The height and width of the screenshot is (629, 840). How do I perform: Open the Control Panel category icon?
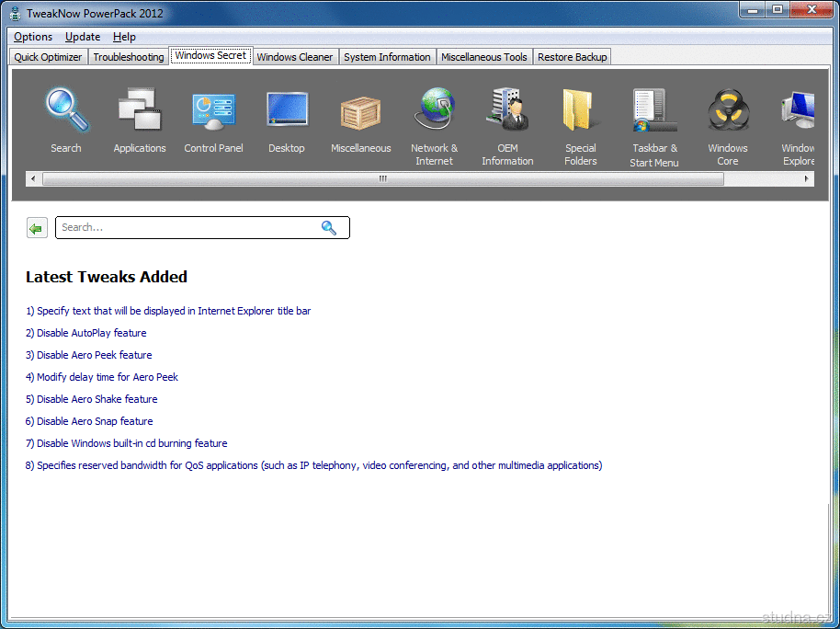(213, 111)
